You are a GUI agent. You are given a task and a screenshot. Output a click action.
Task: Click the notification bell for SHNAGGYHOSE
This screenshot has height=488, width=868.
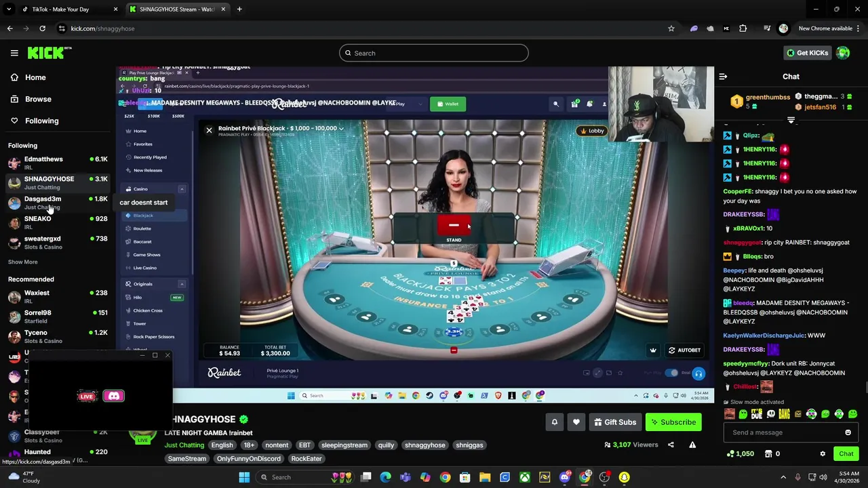[554, 422]
